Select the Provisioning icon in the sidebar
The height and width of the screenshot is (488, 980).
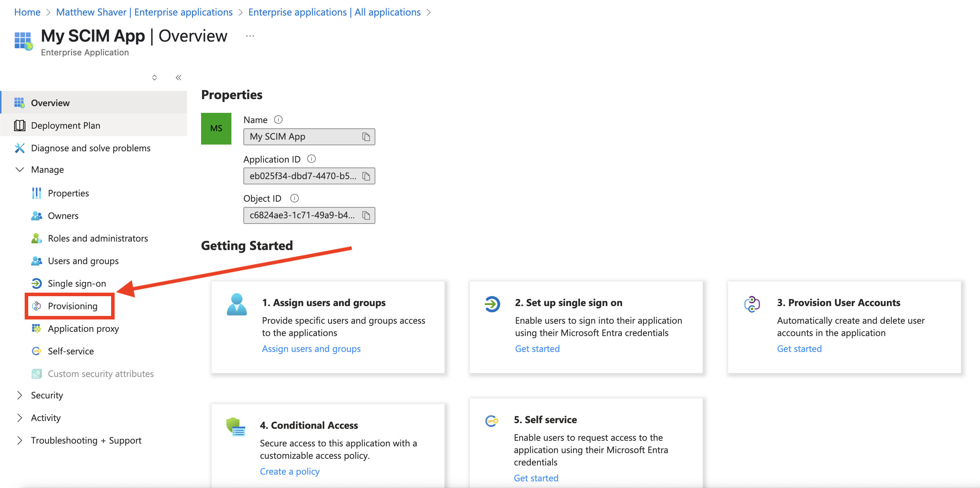[37, 306]
